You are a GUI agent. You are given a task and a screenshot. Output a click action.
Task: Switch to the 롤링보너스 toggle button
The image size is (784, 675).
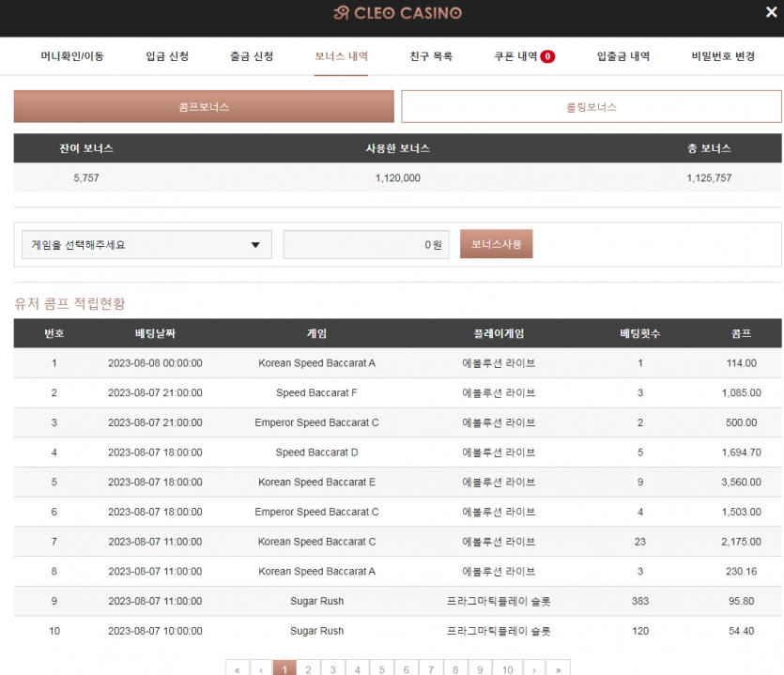(x=591, y=106)
